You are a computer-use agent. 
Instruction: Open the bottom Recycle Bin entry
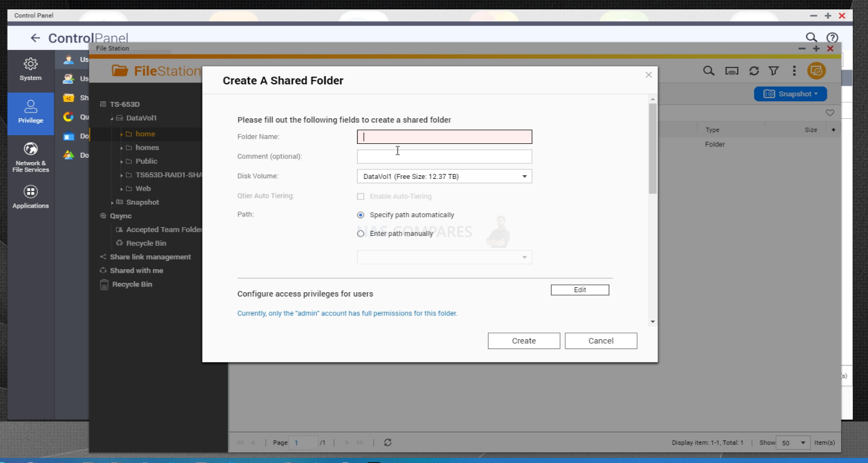click(x=132, y=285)
